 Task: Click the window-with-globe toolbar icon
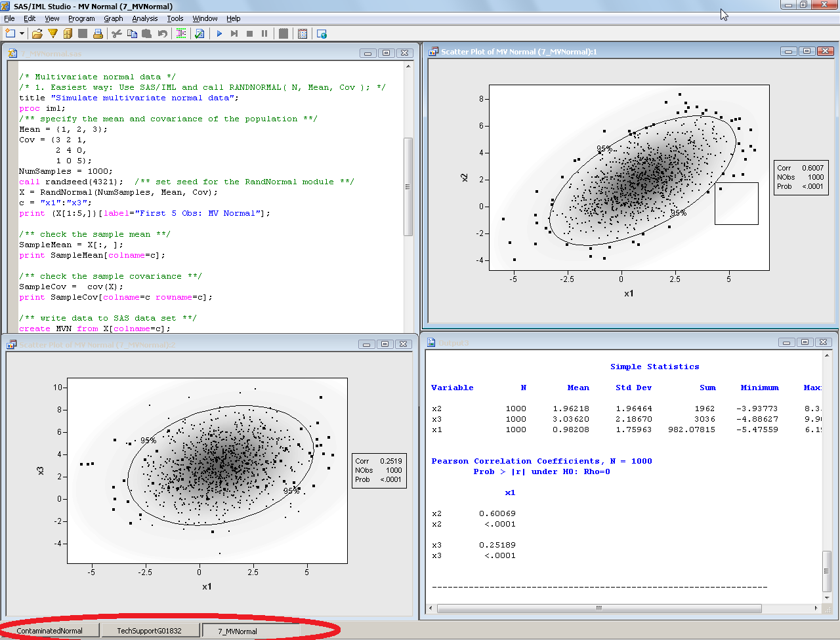pyautogui.click(x=322, y=33)
